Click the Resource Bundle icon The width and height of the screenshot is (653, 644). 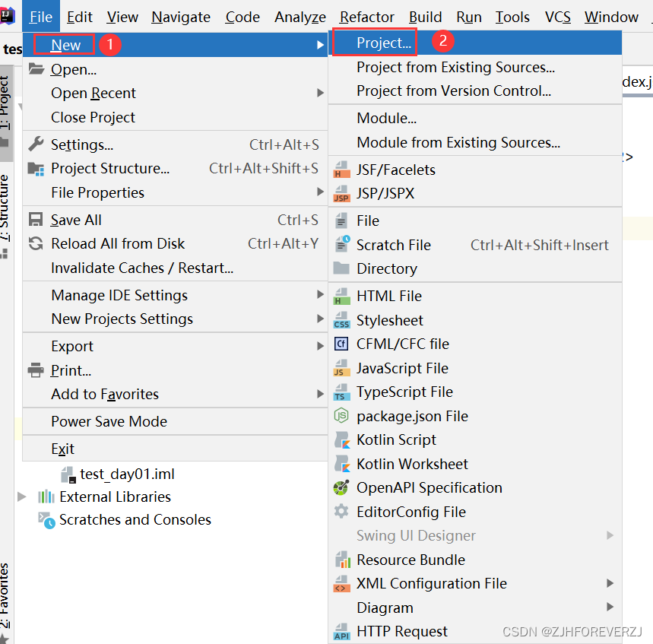click(x=343, y=560)
